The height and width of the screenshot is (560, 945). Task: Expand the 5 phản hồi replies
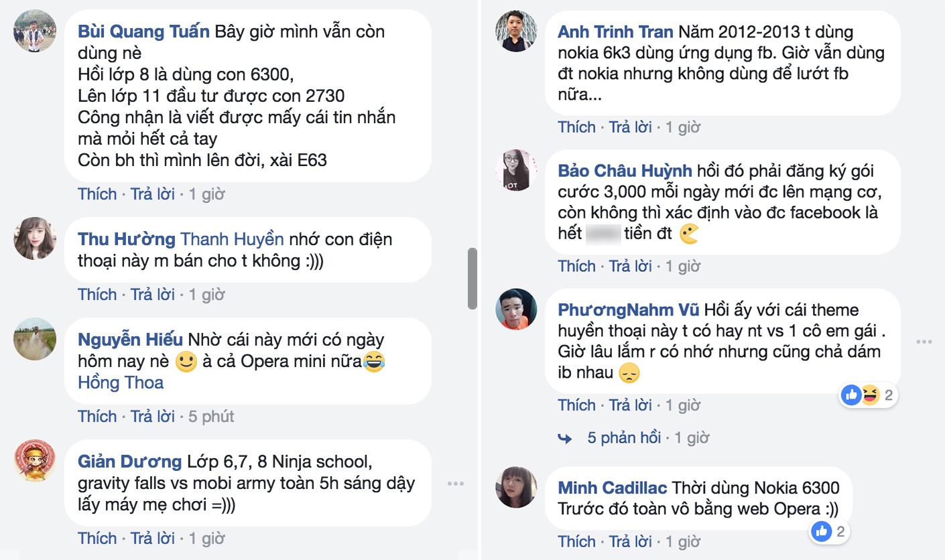point(624,437)
